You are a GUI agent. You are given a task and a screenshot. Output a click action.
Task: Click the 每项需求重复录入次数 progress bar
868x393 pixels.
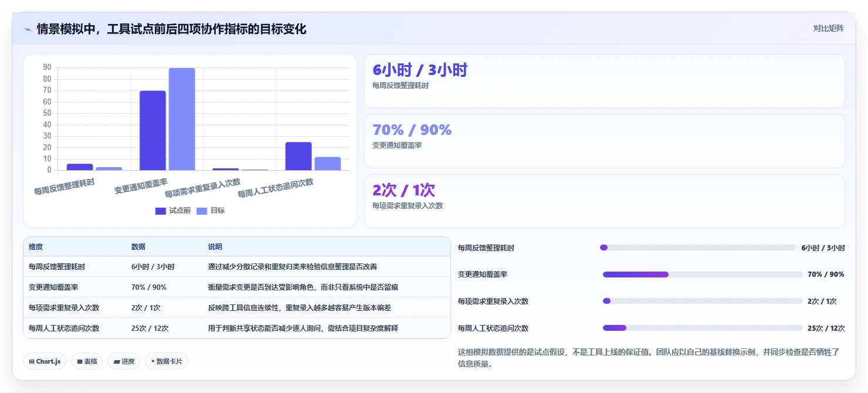pyautogui.click(x=703, y=301)
